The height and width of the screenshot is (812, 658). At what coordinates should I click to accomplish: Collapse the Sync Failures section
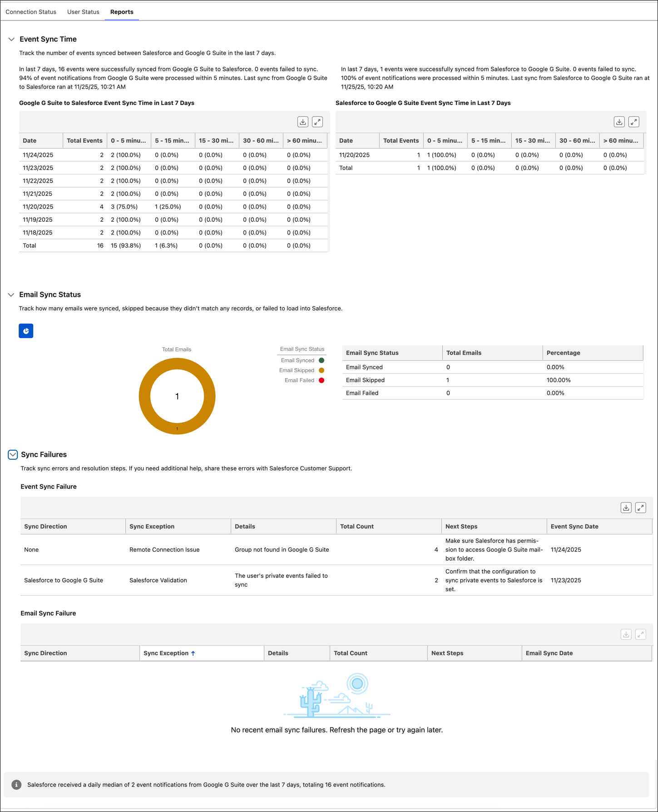pos(13,455)
